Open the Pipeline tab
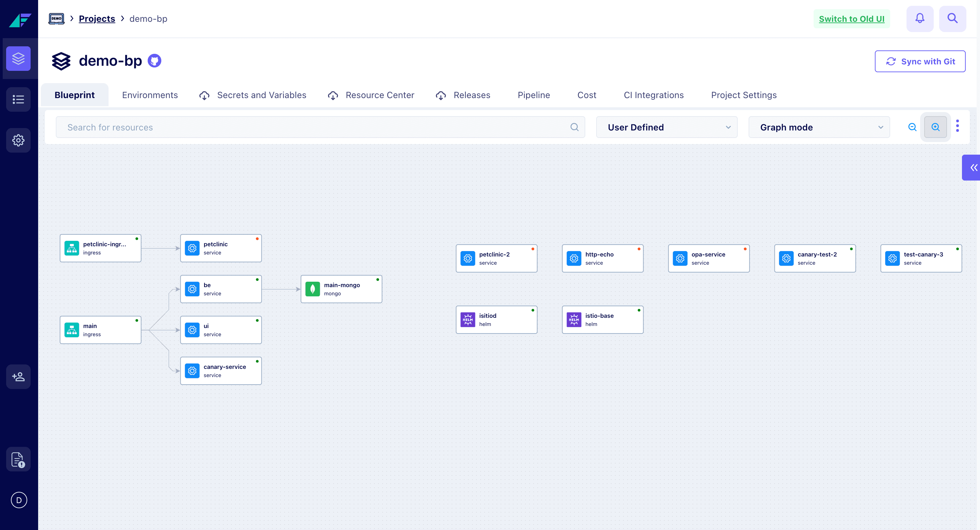Screen dimensions: 980x530 pos(533,95)
